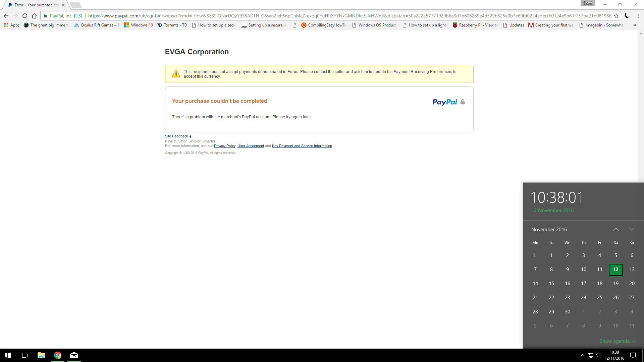Open the Action Center notifications icon

point(633,355)
